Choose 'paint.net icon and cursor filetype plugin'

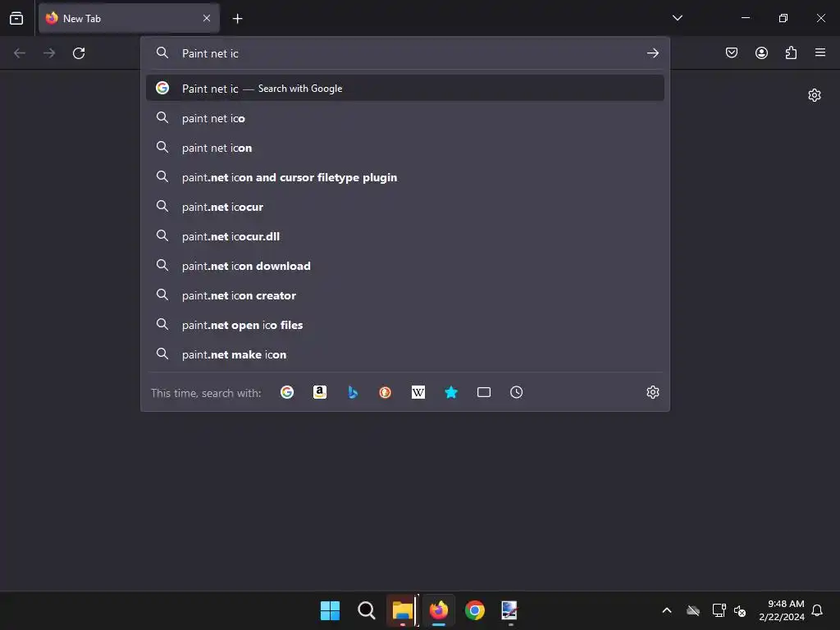coord(405,177)
